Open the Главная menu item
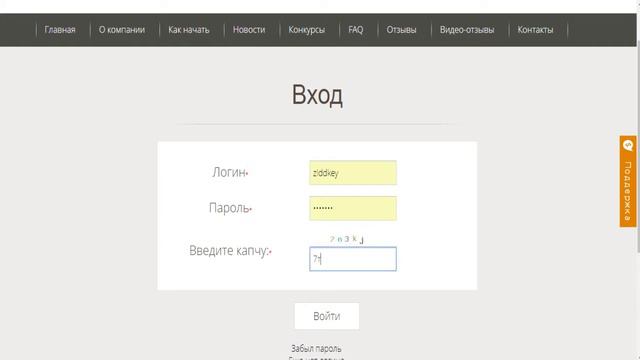Viewport: 640px width, 360px height. (x=60, y=30)
